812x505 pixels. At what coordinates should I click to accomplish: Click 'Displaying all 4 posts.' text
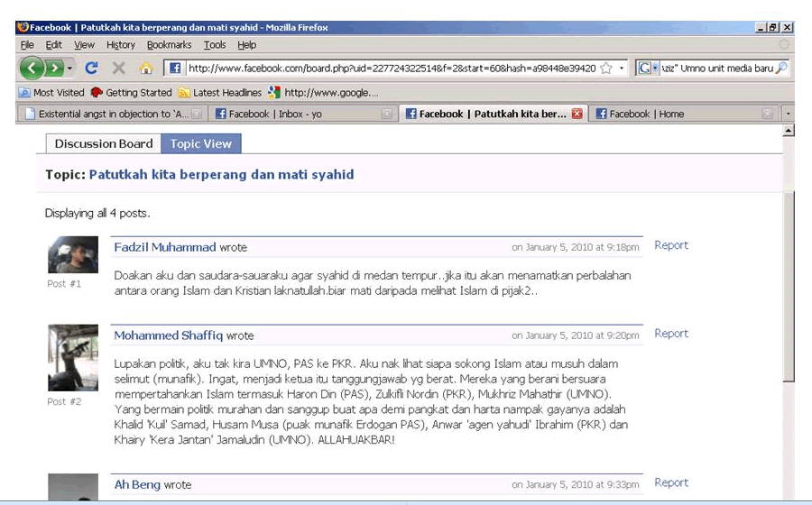tap(97, 213)
